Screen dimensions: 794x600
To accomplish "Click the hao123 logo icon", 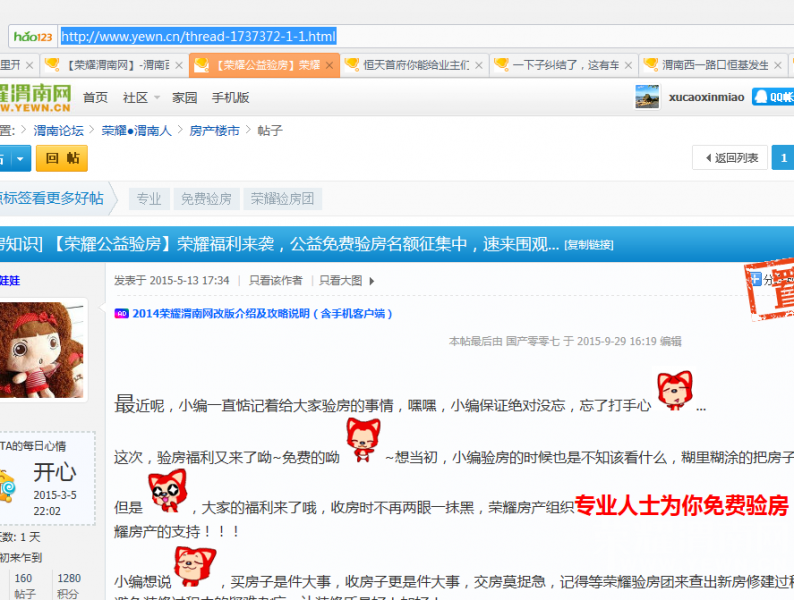I will pyautogui.click(x=33, y=37).
